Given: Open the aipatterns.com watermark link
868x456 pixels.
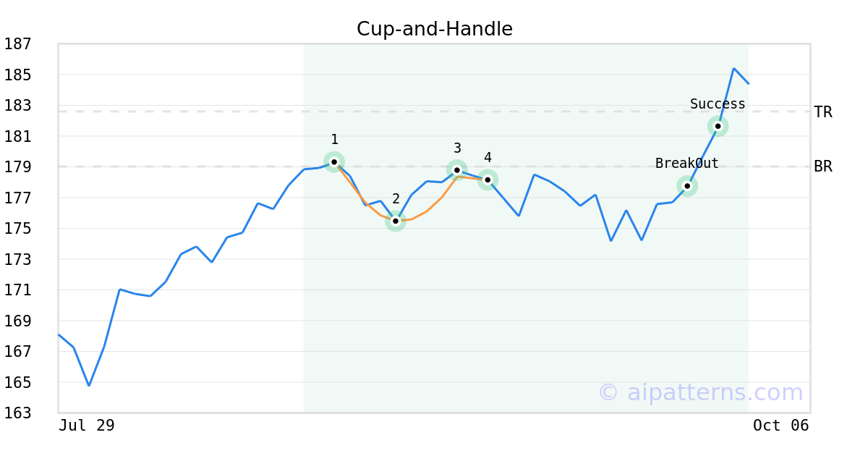Looking at the screenshot, I should (700, 392).
